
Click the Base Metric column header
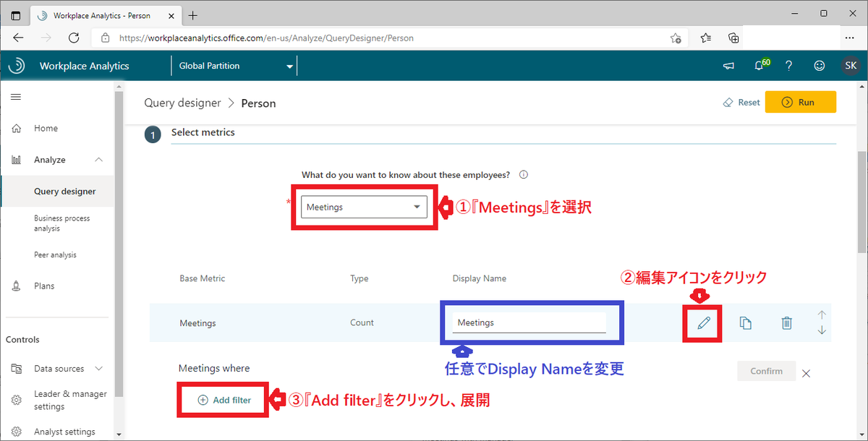(203, 279)
